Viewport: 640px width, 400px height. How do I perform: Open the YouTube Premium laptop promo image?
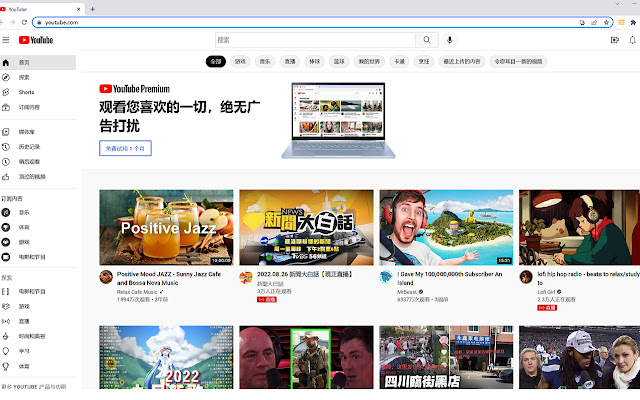(x=338, y=120)
